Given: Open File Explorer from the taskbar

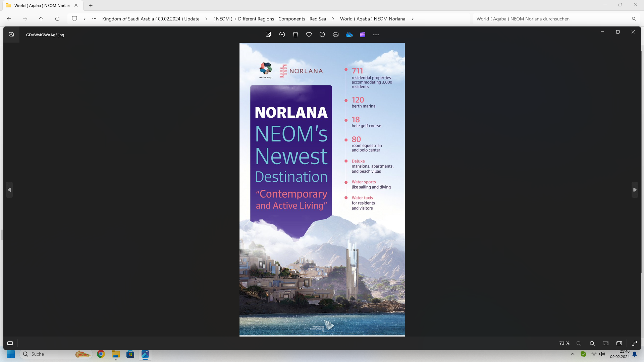Looking at the screenshot, I should pos(116,354).
